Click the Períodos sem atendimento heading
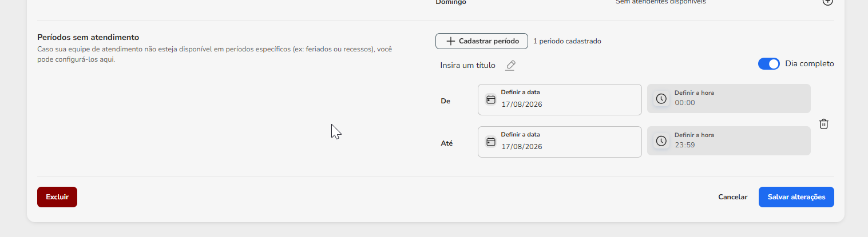 tap(88, 37)
